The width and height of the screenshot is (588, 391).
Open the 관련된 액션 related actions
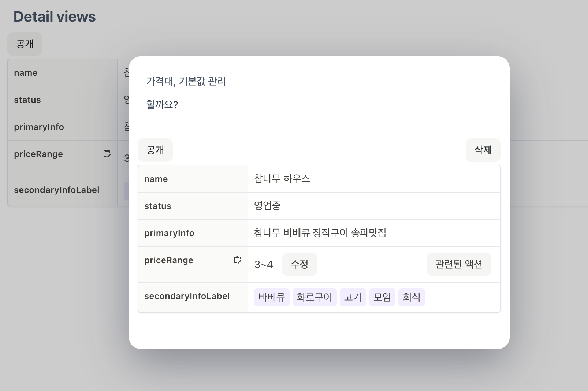(x=459, y=264)
